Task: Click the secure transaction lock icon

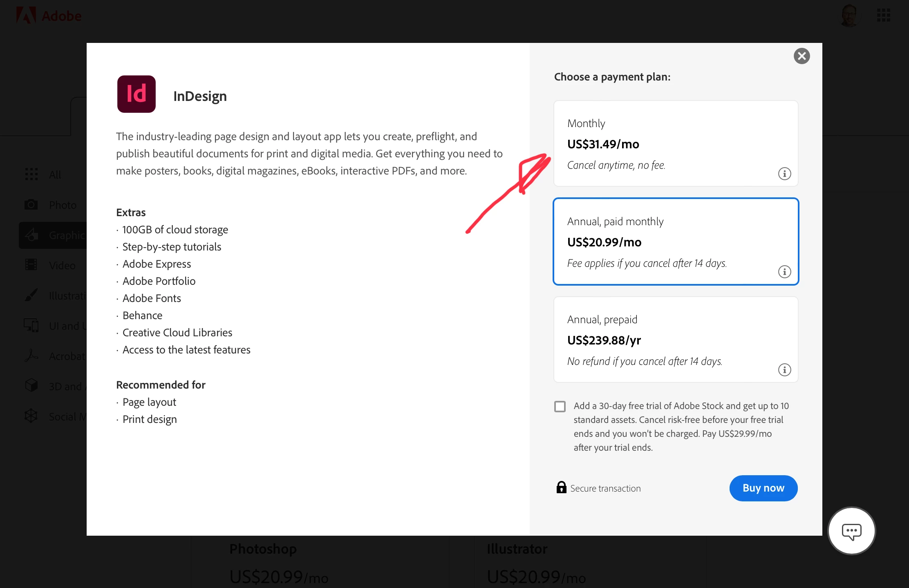Action: pos(561,487)
